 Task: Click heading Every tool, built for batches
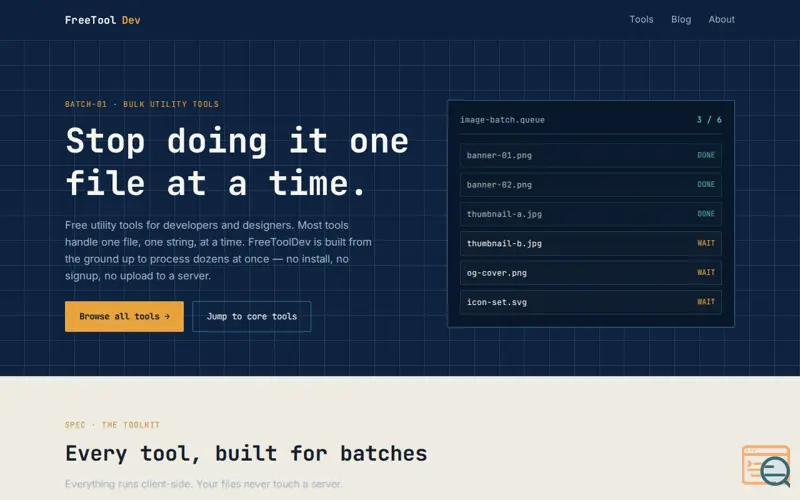coord(246,454)
